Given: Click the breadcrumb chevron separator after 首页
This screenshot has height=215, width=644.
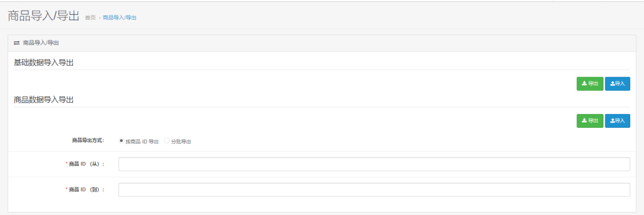Looking at the screenshot, I should point(100,18).
